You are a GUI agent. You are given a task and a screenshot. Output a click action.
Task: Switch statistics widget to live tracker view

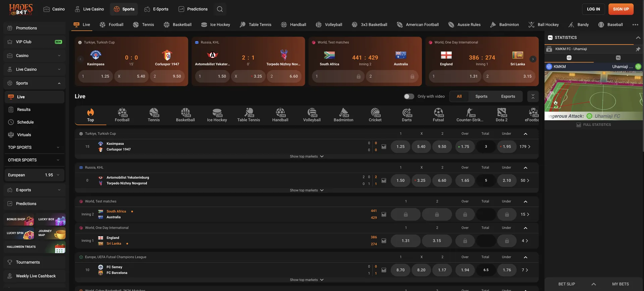tap(569, 58)
